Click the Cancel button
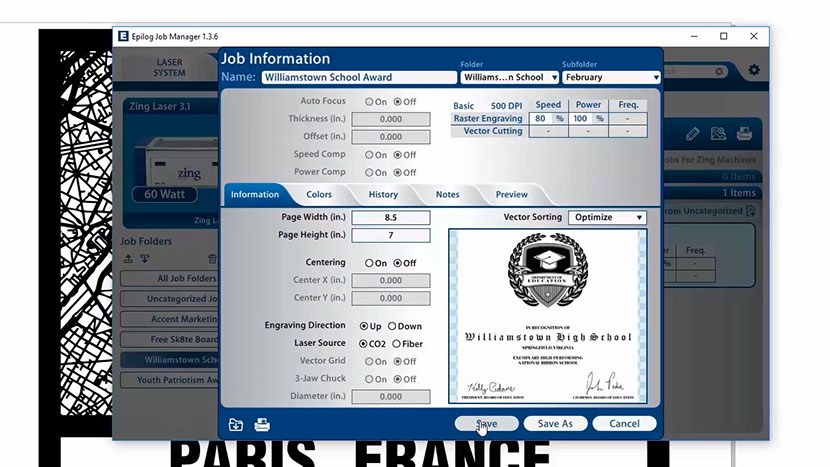Screen dimensions: 830x467 tap(624, 424)
